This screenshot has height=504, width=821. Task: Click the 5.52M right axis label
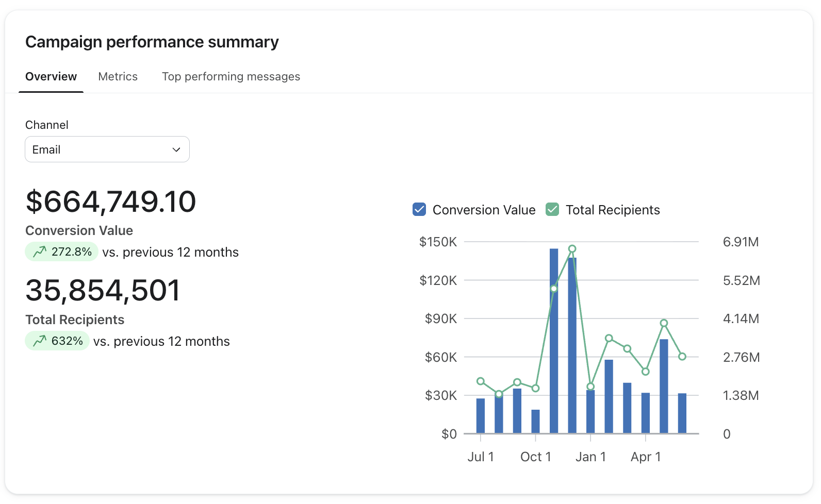pos(741,280)
